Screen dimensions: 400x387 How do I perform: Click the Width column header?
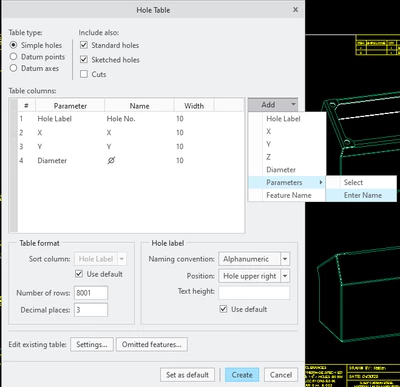(194, 106)
